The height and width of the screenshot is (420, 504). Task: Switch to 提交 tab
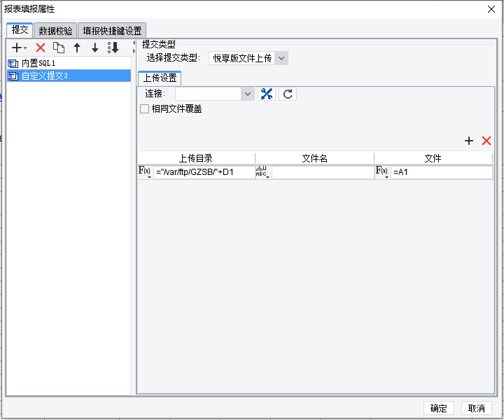click(20, 30)
